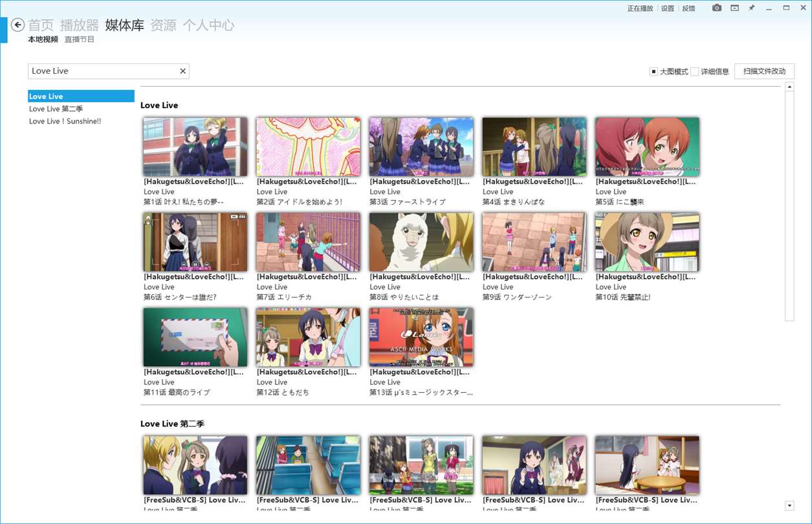The width and height of the screenshot is (812, 524).
Task: Open 直播节目 sub-tab
Action: click(x=79, y=39)
